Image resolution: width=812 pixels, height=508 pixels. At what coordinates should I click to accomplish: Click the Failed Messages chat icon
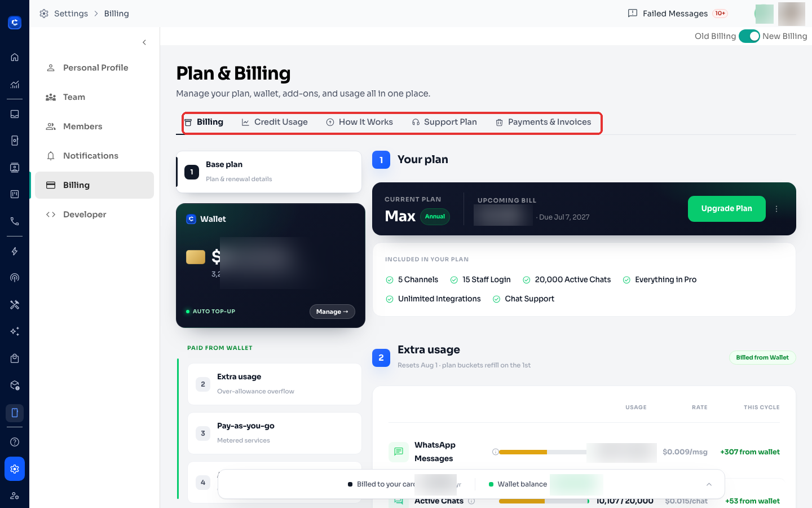tap(633, 14)
